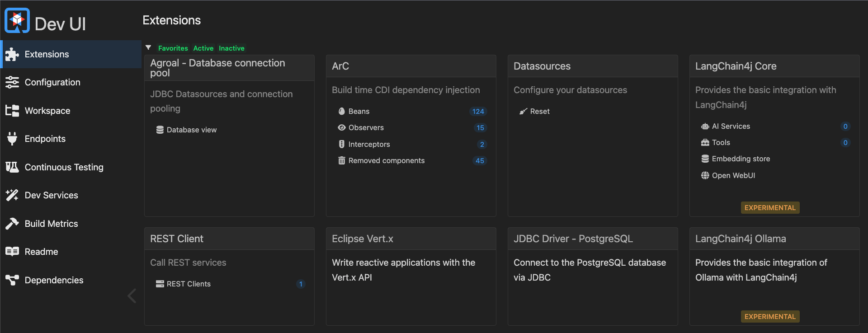The width and height of the screenshot is (868, 333).
Task: Click the Beans count badge 124
Action: coord(478,112)
